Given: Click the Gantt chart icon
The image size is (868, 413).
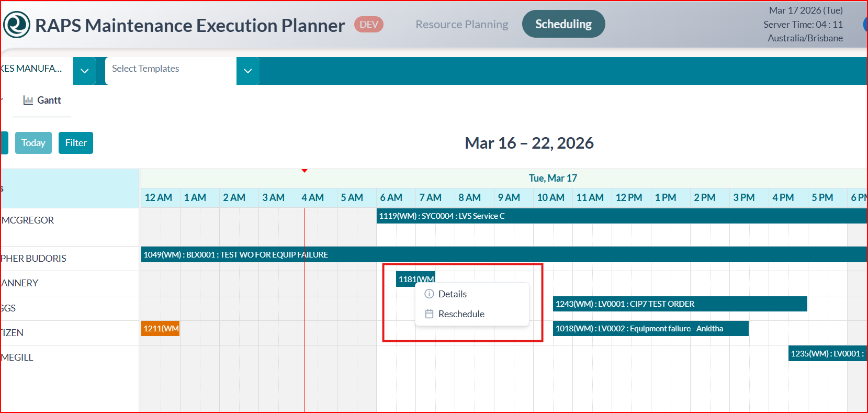Looking at the screenshot, I should (x=28, y=101).
